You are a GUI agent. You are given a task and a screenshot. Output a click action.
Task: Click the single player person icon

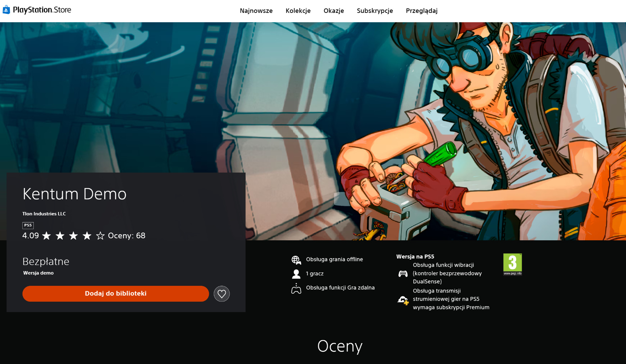[x=296, y=274]
